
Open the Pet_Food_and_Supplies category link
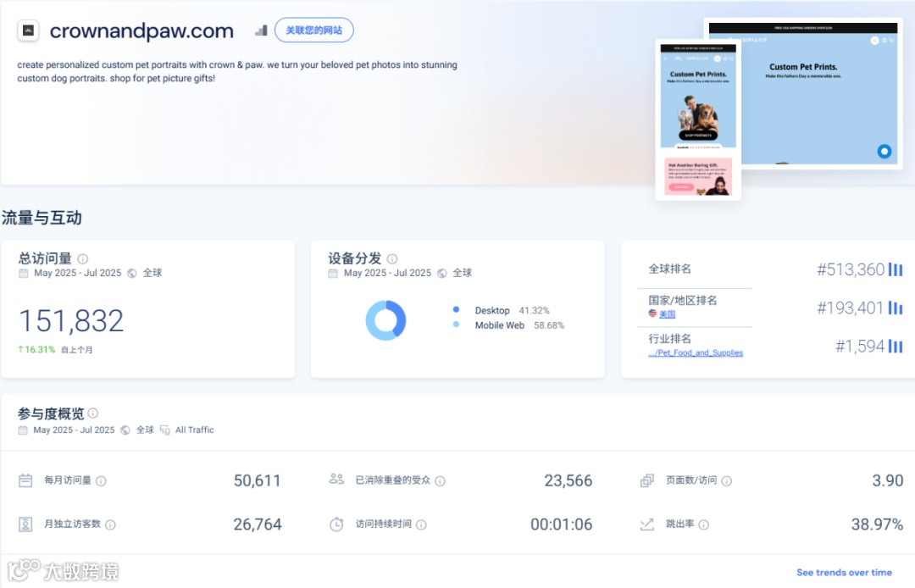(696, 352)
